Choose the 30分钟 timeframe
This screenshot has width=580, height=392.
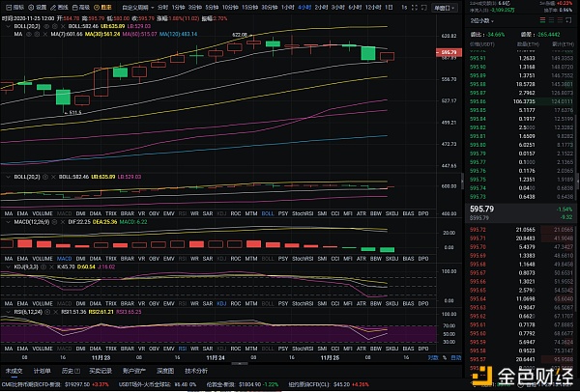click(270, 8)
